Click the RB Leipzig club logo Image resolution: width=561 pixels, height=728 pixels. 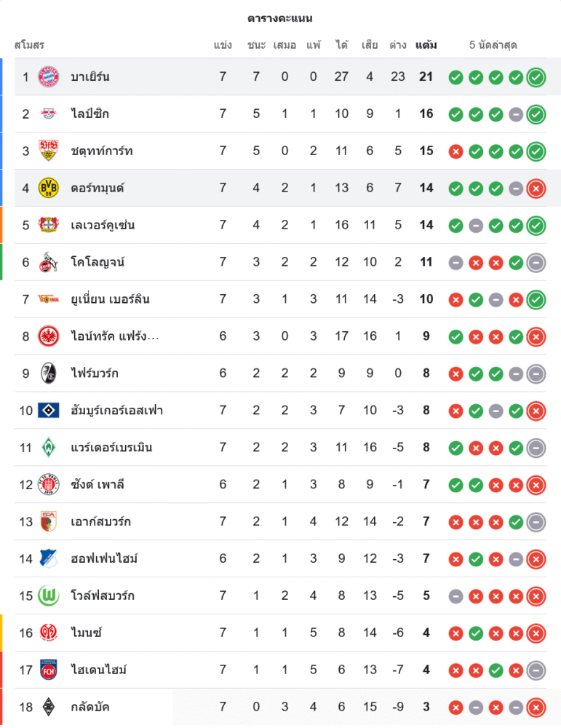(48, 114)
